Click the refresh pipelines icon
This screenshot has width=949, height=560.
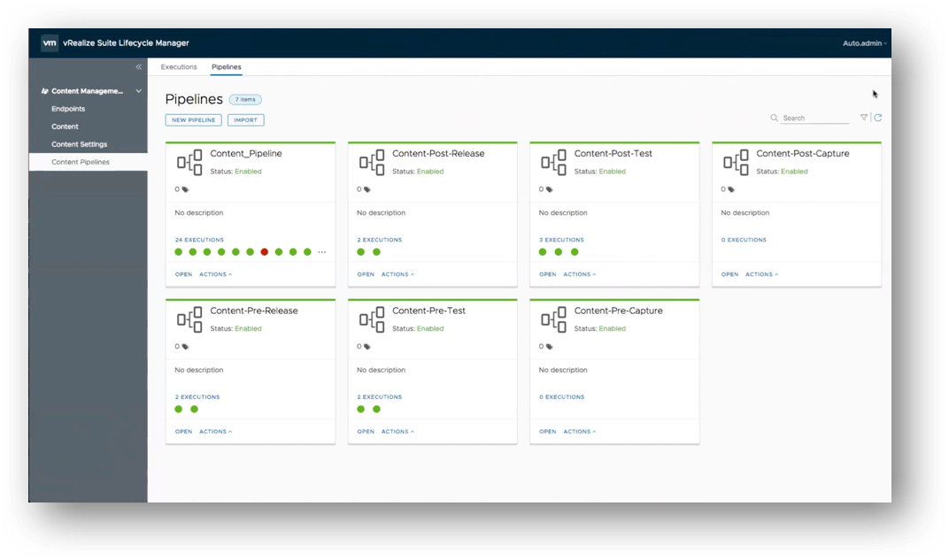point(877,118)
